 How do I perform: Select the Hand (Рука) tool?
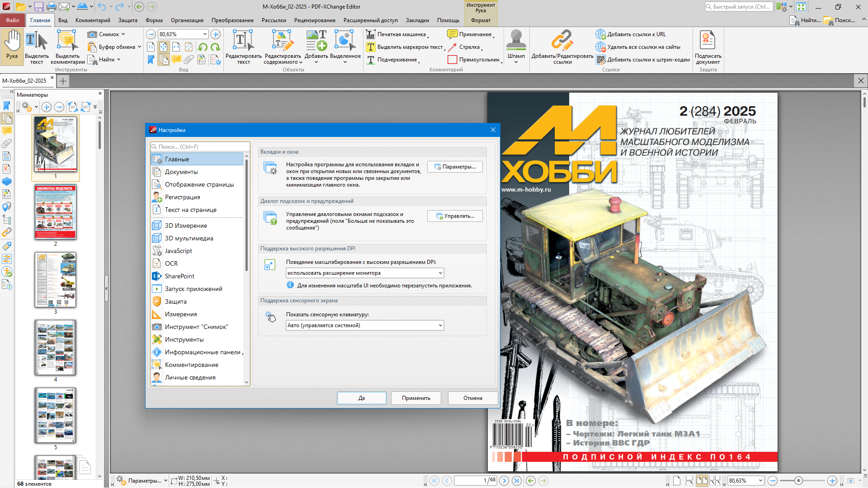tap(12, 45)
